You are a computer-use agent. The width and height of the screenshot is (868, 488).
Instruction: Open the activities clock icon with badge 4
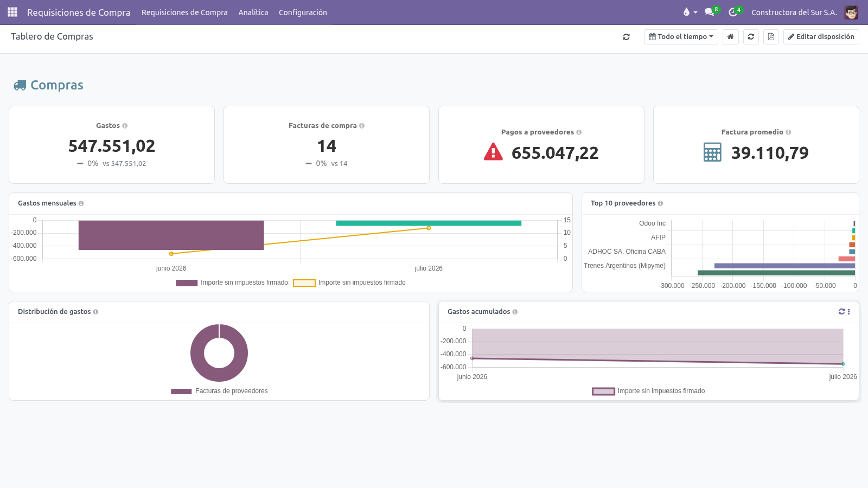click(735, 12)
